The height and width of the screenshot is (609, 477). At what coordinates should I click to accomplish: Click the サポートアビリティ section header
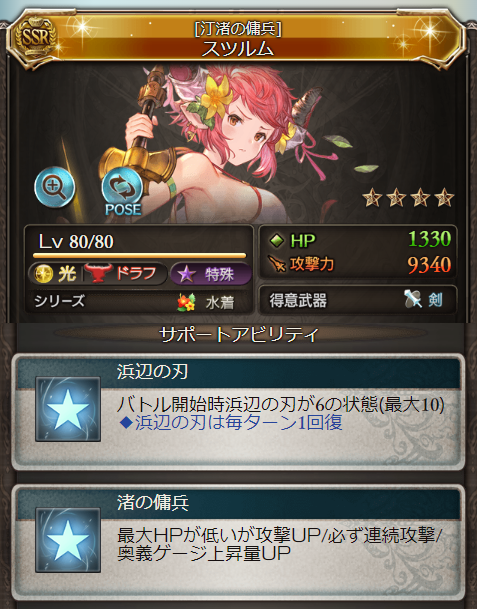(x=239, y=334)
